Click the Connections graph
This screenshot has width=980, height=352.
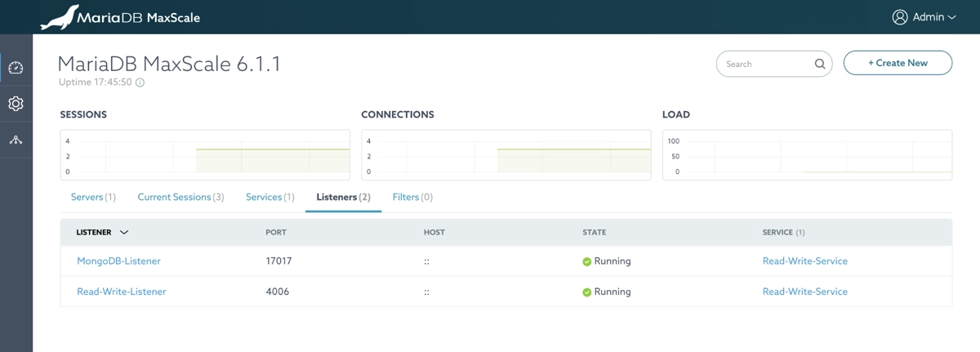point(506,154)
